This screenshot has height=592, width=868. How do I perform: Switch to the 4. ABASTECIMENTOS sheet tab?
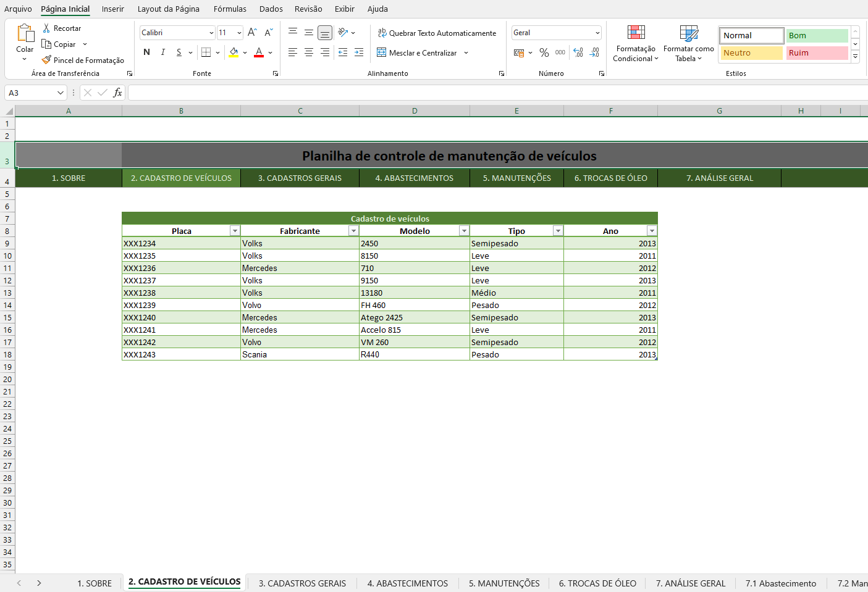[407, 583]
